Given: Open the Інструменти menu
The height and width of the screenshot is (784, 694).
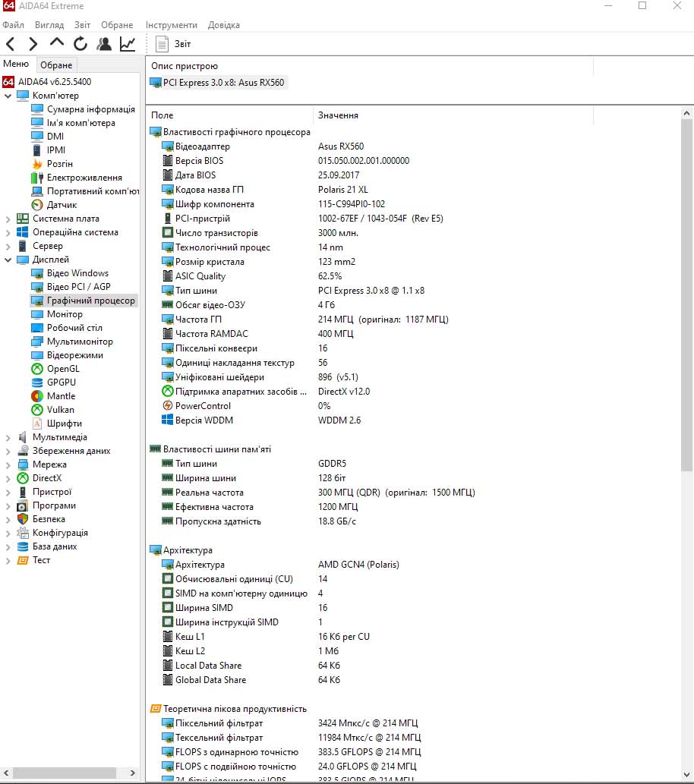Looking at the screenshot, I should click(x=171, y=25).
